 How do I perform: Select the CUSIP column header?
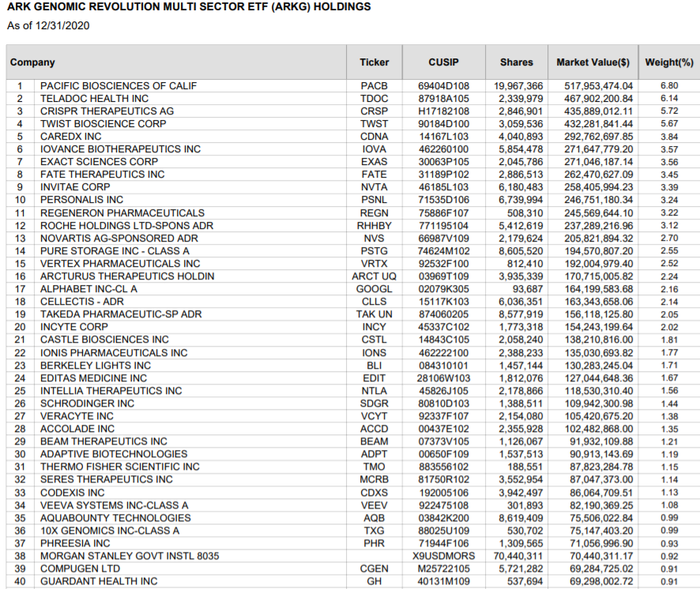point(443,62)
